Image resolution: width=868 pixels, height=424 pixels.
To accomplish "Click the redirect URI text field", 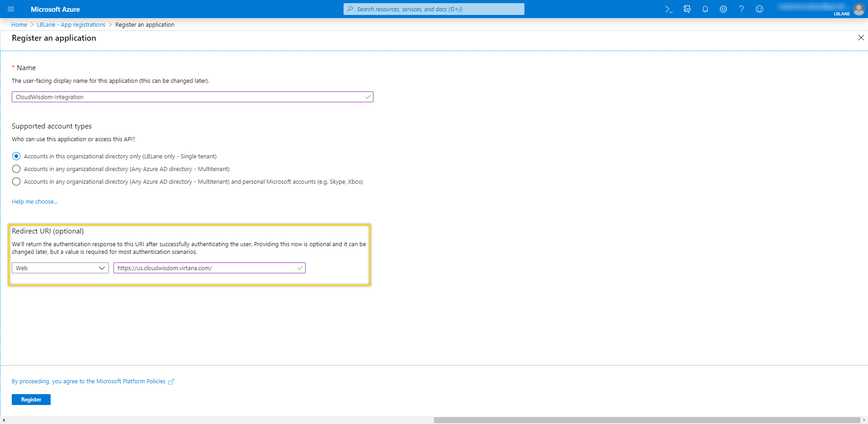I will click(209, 268).
